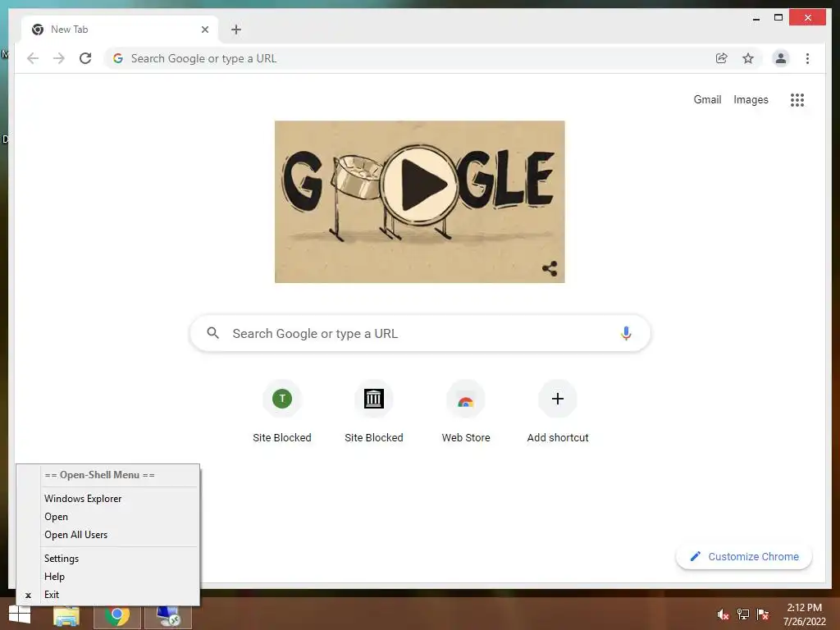Image resolution: width=840 pixels, height=630 pixels.
Task: Exit Open-Shell via the Exit entry
Action: point(120,595)
